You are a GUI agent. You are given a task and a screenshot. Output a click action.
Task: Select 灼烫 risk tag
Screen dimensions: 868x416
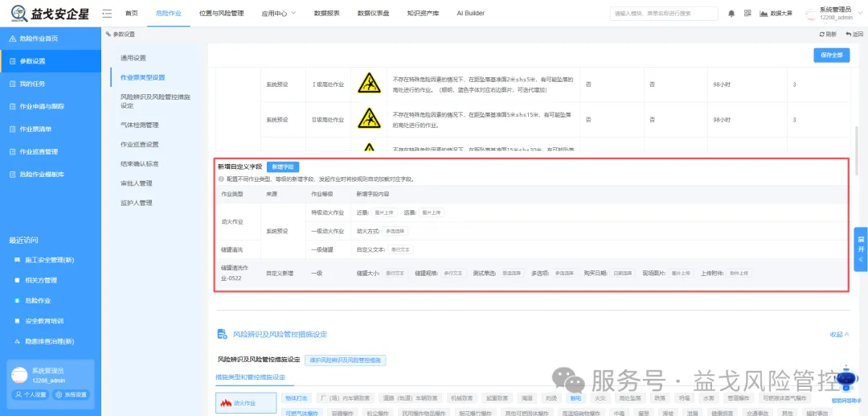[551, 397]
